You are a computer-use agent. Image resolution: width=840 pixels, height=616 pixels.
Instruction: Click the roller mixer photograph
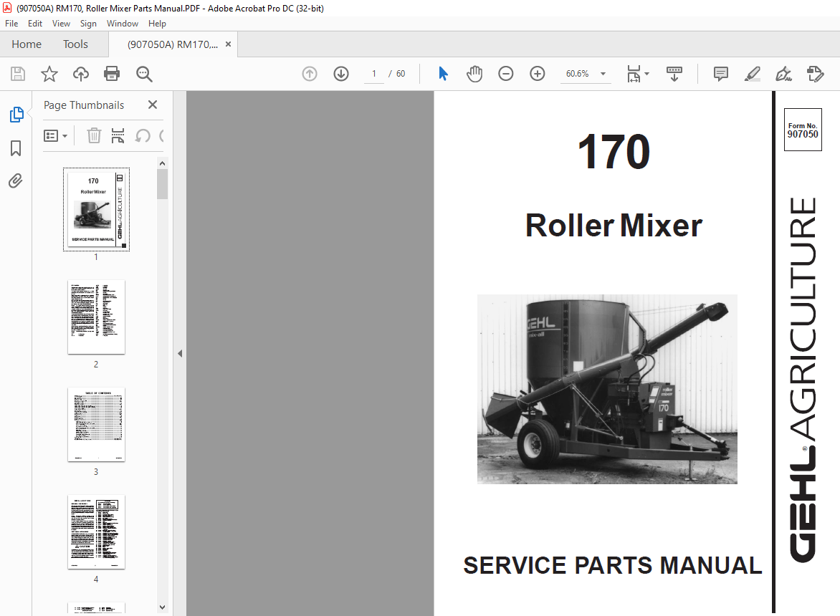(x=607, y=389)
